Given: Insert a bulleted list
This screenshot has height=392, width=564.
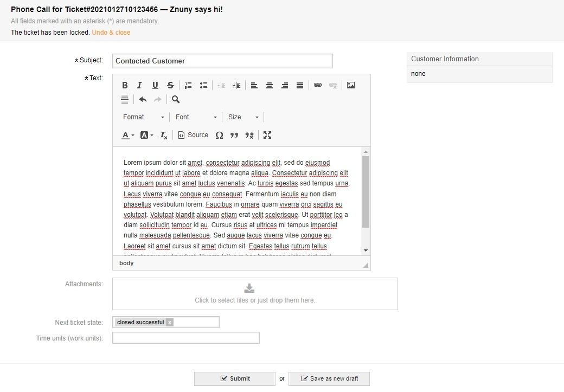Looking at the screenshot, I should tap(203, 85).
